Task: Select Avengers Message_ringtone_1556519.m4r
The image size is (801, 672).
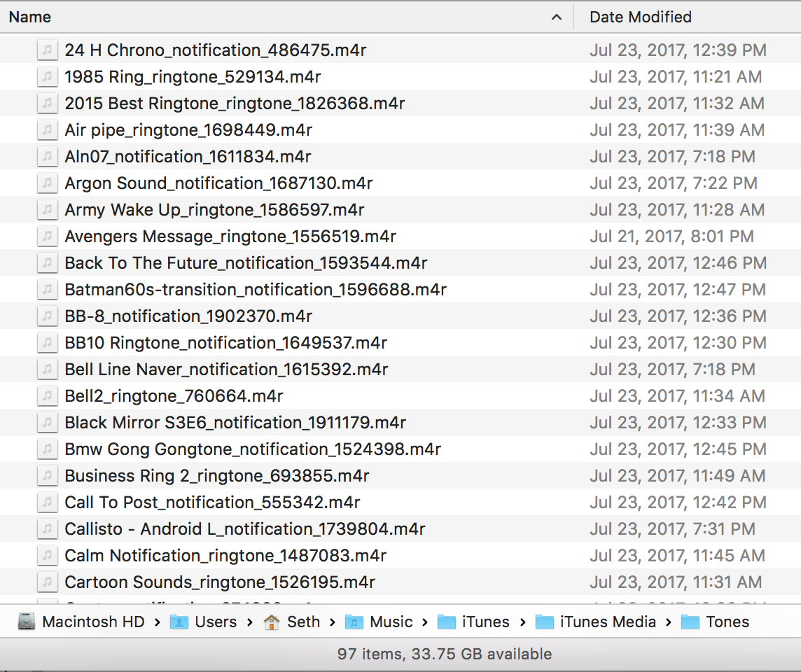Action: [x=230, y=236]
